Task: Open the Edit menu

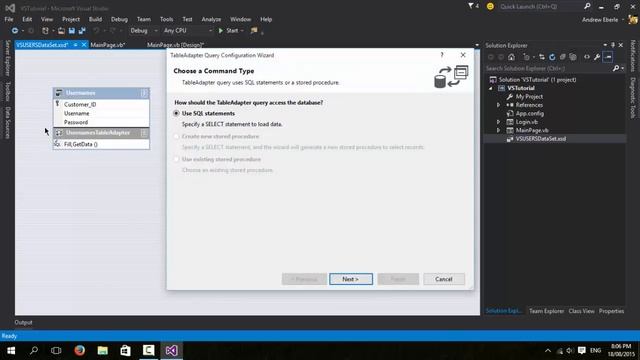Action: click(x=27, y=19)
